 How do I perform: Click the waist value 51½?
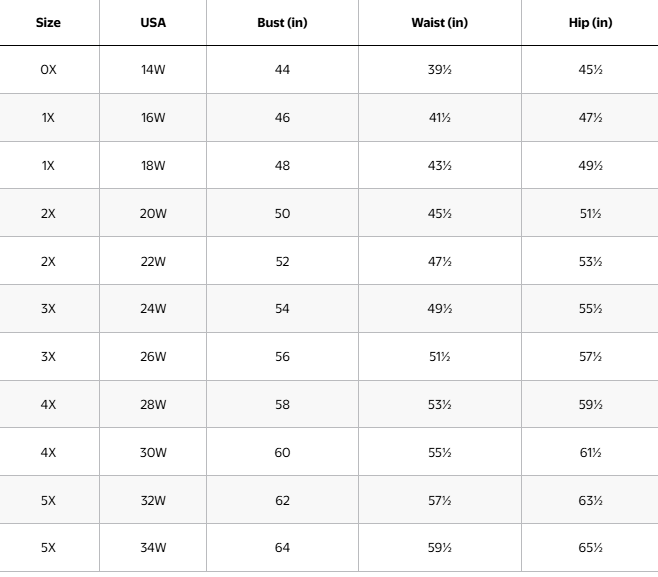pyautogui.click(x=440, y=357)
